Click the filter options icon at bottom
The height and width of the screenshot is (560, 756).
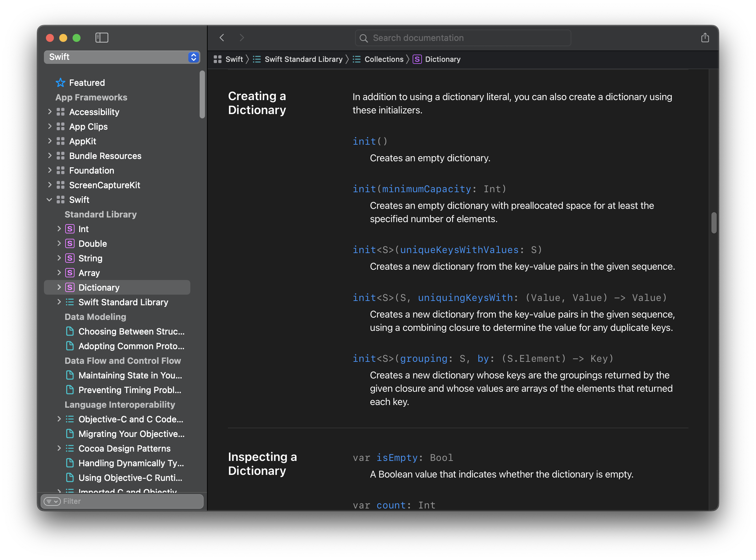tap(52, 501)
